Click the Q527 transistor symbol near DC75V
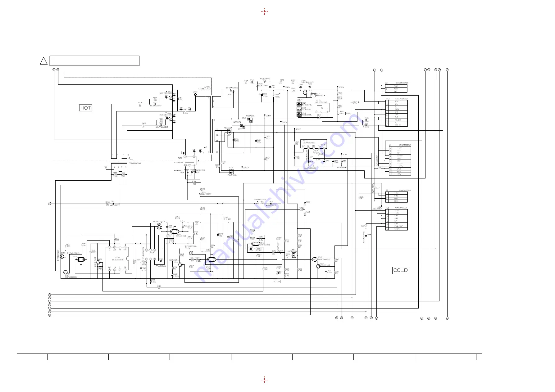Viewport: 555px width, 392px height. pyautogui.click(x=305, y=92)
